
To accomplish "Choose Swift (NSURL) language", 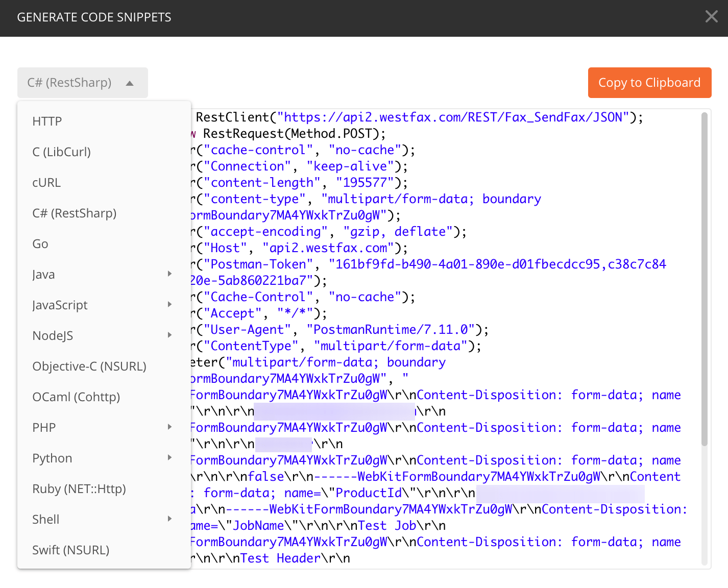I will pos(71,550).
